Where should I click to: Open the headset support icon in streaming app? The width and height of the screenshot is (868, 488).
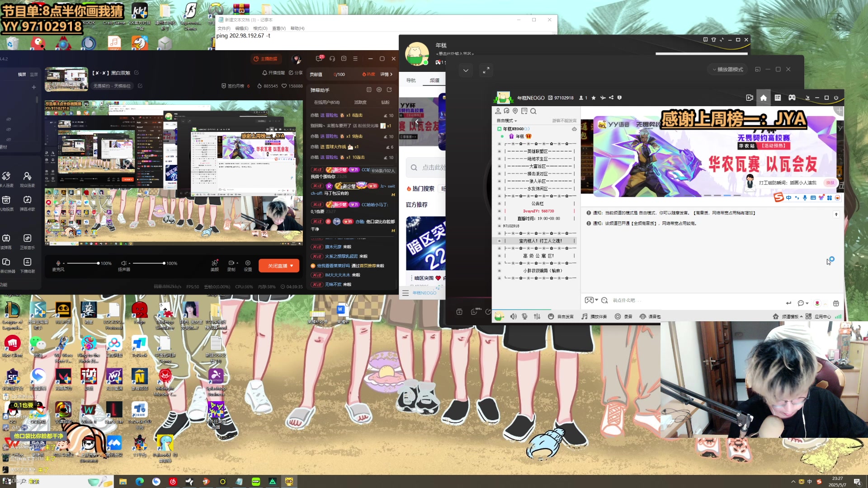point(332,59)
